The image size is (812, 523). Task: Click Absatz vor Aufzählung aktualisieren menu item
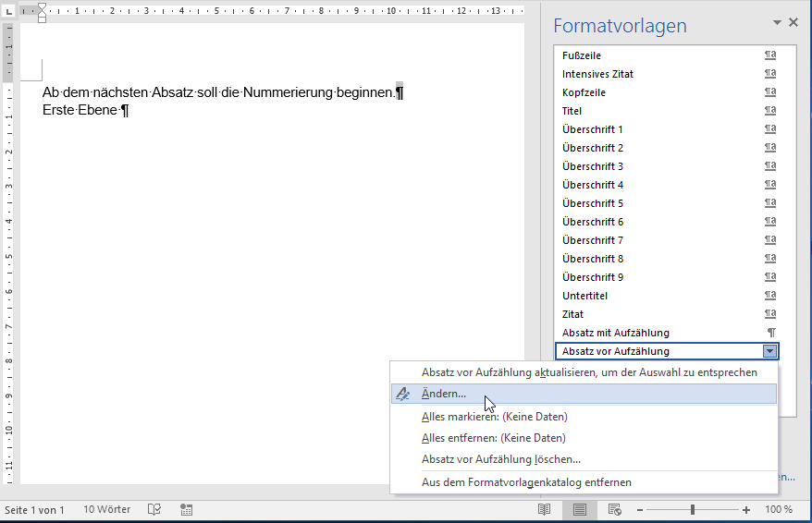tap(589, 372)
